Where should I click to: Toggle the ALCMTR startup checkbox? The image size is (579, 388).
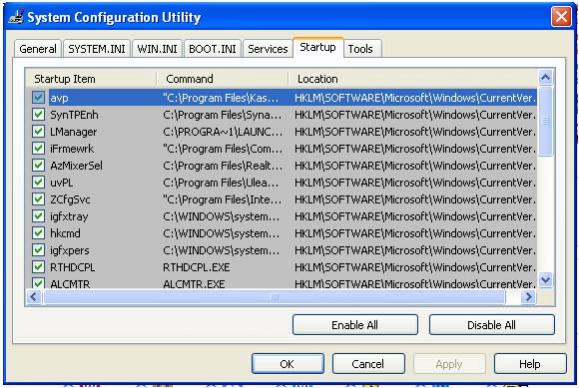(x=38, y=283)
